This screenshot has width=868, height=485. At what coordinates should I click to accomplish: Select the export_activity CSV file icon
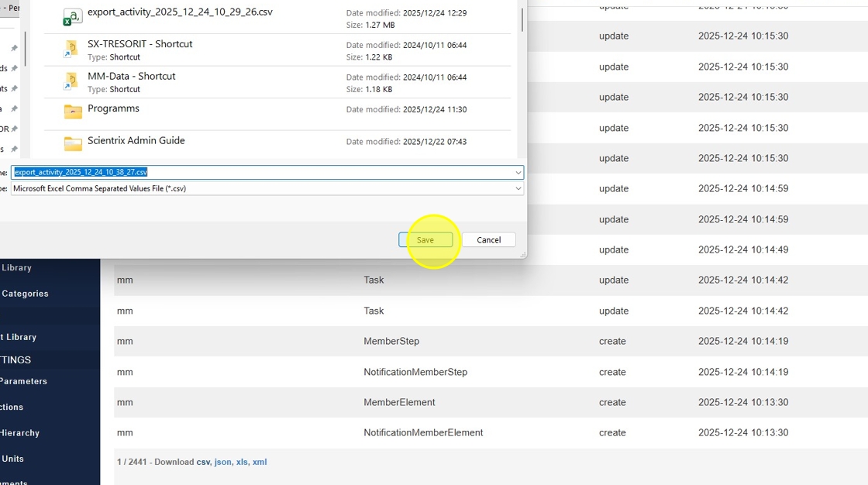[72, 17]
